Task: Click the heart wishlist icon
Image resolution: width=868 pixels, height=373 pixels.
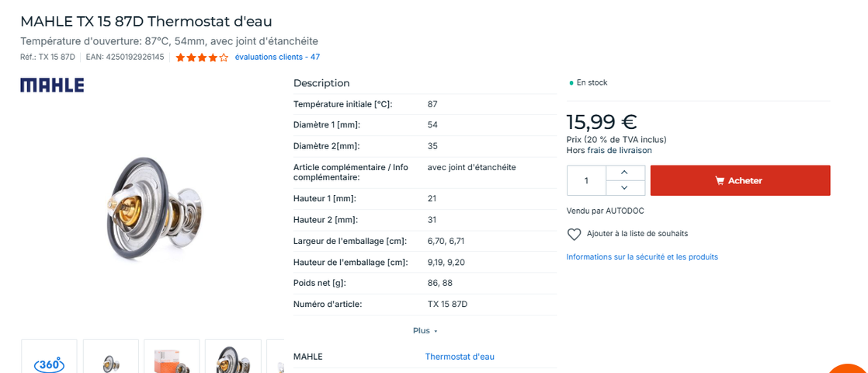Action: (x=574, y=234)
